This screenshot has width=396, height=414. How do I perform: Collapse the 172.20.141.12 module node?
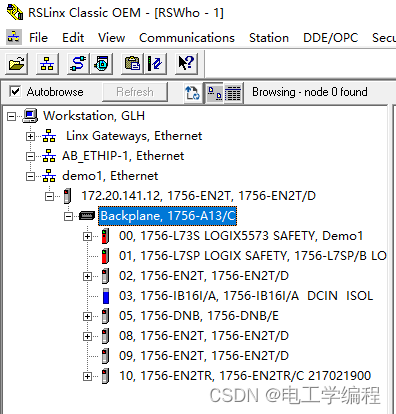point(49,196)
